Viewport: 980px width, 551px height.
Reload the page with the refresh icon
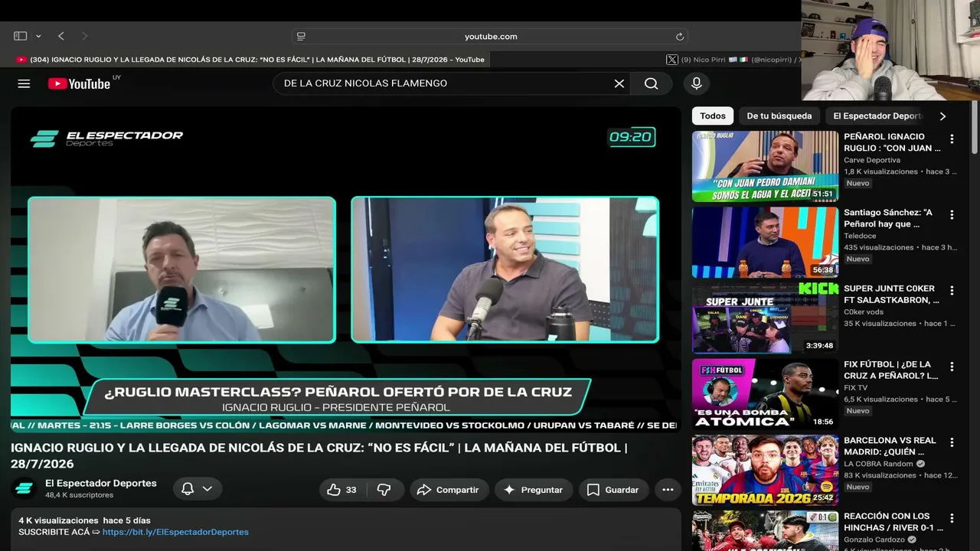tap(679, 36)
